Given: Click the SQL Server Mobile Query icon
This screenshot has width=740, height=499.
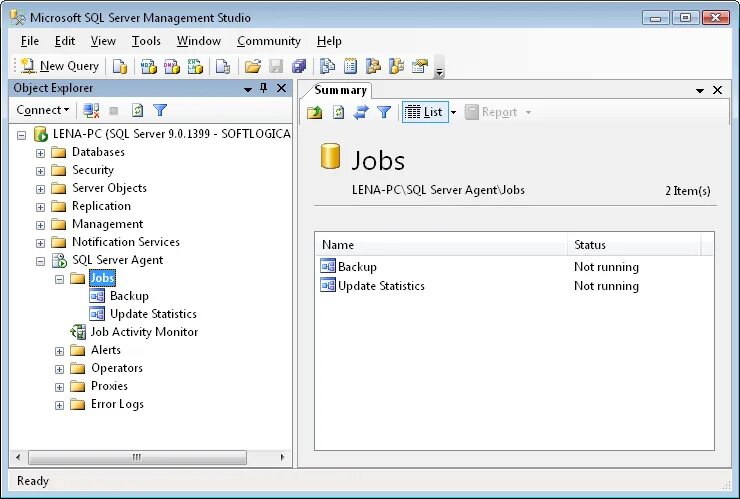Looking at the screenshot, I should tap(222, 66).
